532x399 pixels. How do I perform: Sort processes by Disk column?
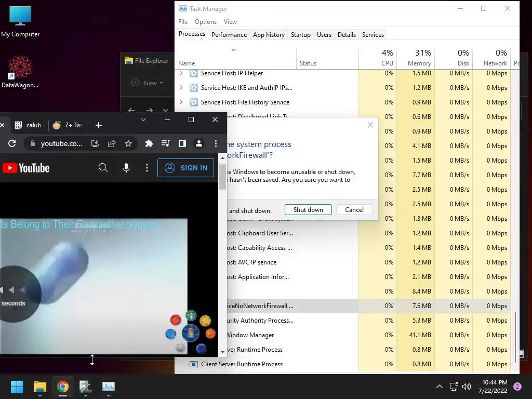coord(454,58)
